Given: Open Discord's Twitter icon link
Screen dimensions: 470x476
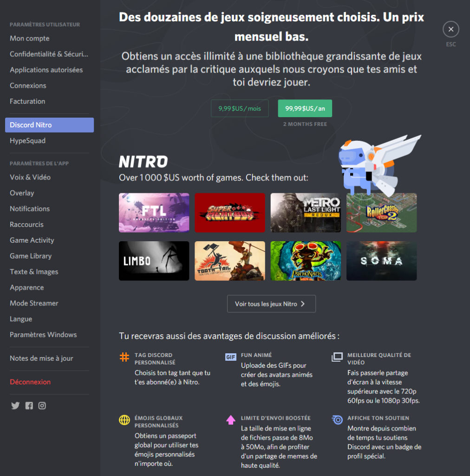Looking at the screenshot, I should click(x=15, y=406).
